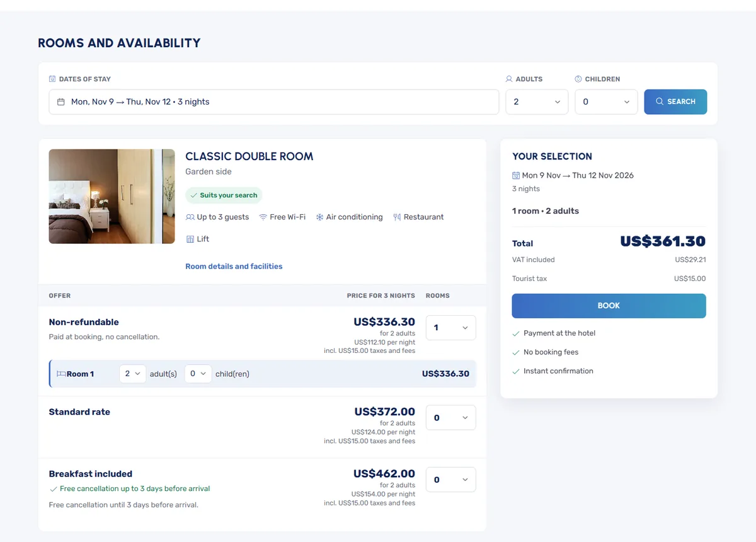
Task: Click US$112.10 per night text
Action: [x=385, y=342]
